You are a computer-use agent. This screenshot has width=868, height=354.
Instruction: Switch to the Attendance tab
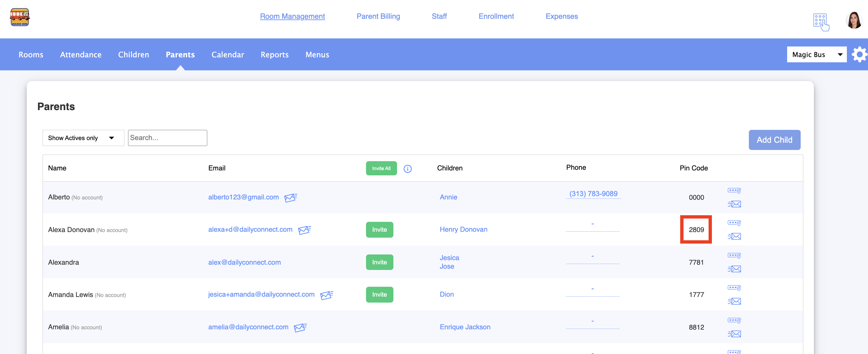81,54
